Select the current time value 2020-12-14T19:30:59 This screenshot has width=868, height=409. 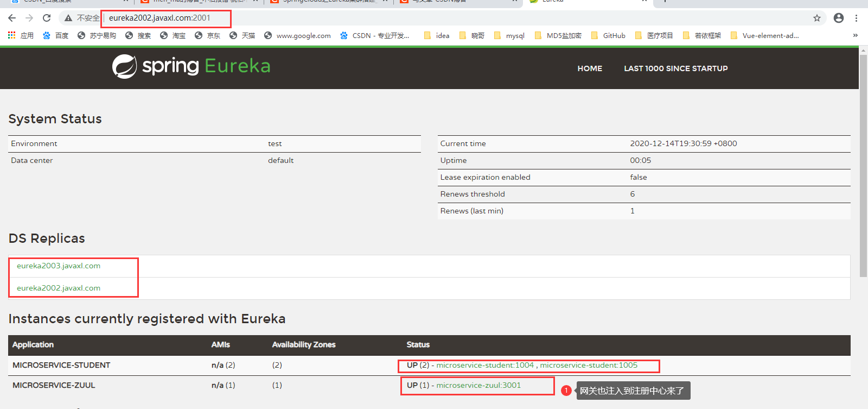684,143
